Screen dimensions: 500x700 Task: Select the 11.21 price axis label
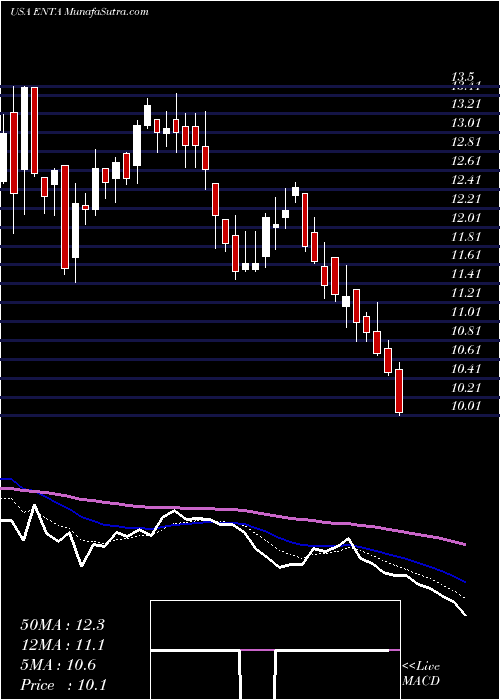coord(467,293)
